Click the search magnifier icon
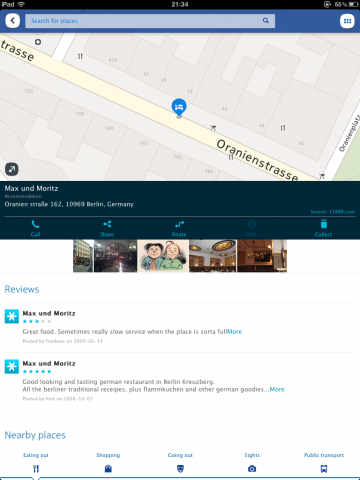 coord(266,21)
